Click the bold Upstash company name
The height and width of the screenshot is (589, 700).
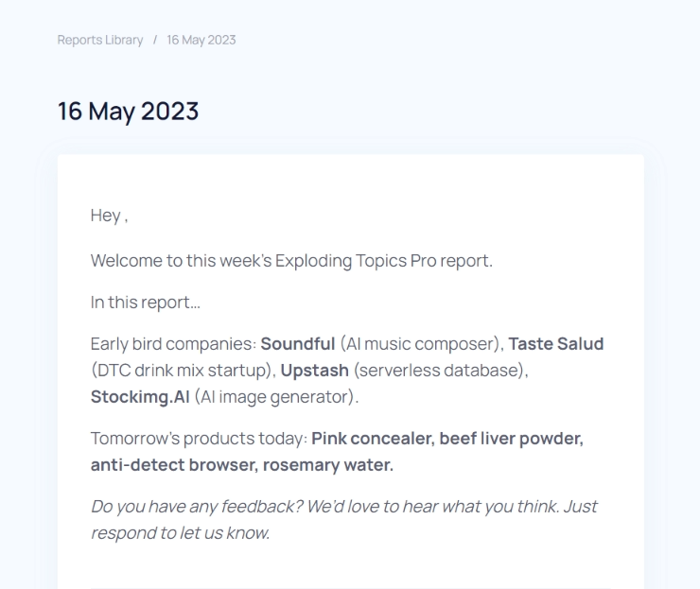(314, 371)
